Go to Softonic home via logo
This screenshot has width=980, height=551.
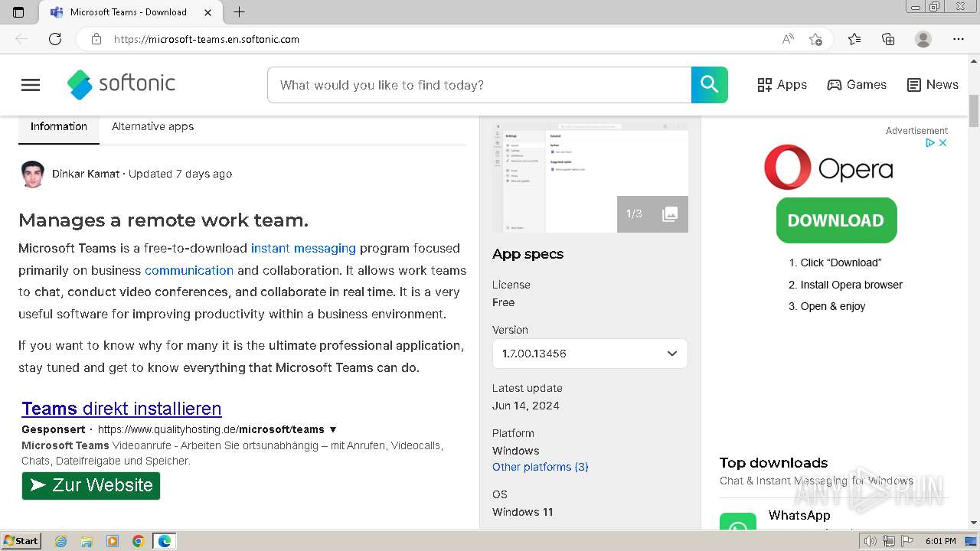click(121, 84)
